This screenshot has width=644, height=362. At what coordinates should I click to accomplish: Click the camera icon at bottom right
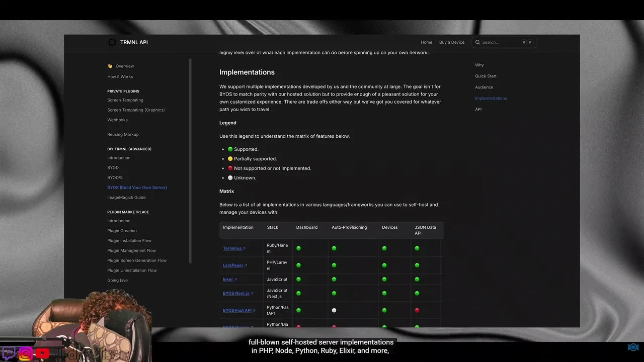633,347
